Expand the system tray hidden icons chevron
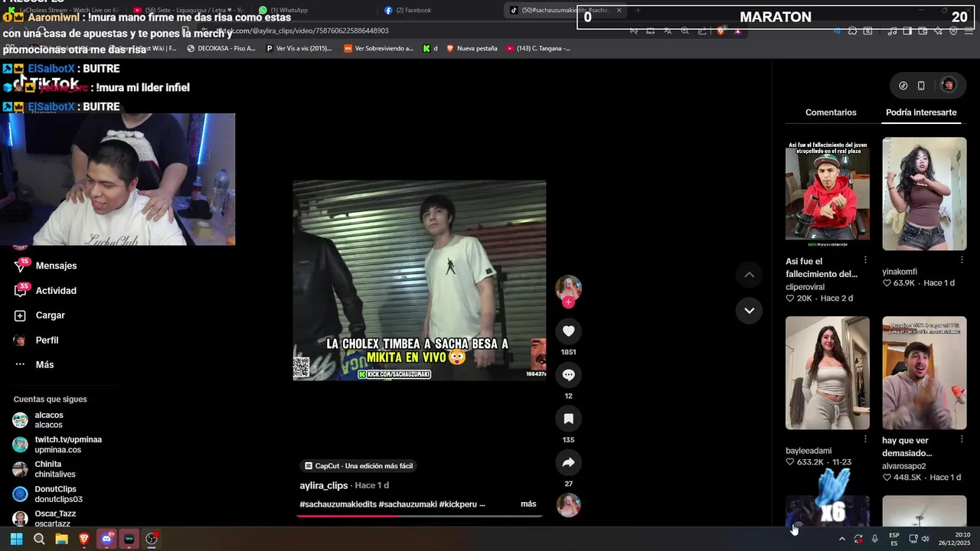Viewport: 980px width, 551px height. click(841, 539)
